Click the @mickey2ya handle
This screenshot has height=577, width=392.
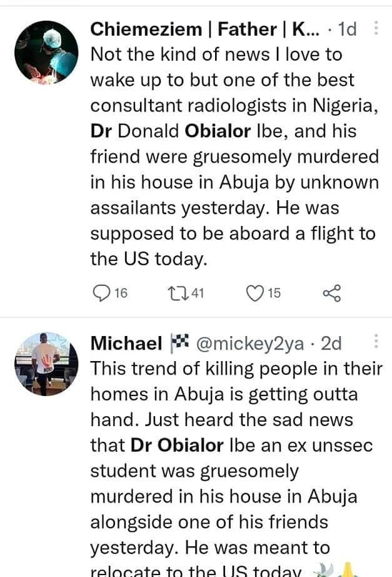(250, 343)
